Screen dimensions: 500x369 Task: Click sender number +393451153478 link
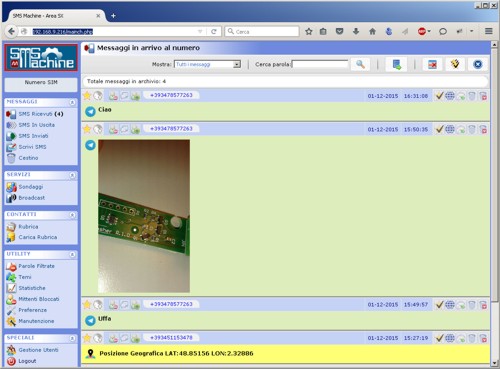coord(171,338)
